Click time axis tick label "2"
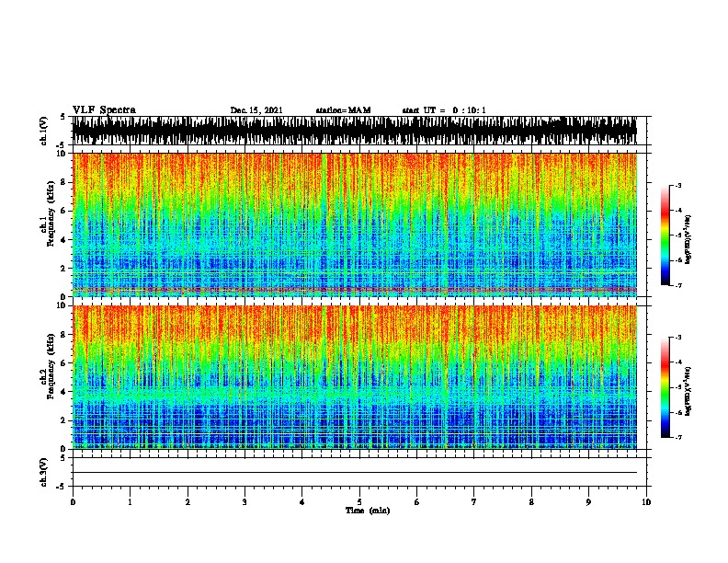 [188, 502]
